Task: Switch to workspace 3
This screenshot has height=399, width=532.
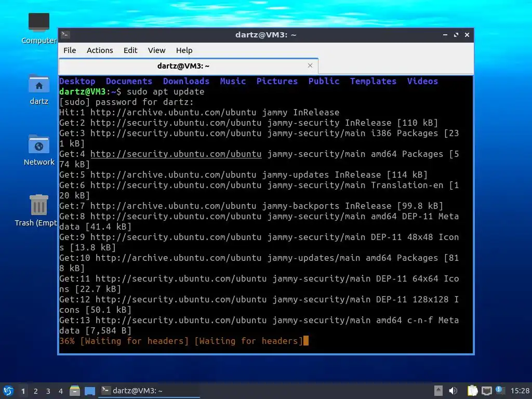Action: coord(48,391)
